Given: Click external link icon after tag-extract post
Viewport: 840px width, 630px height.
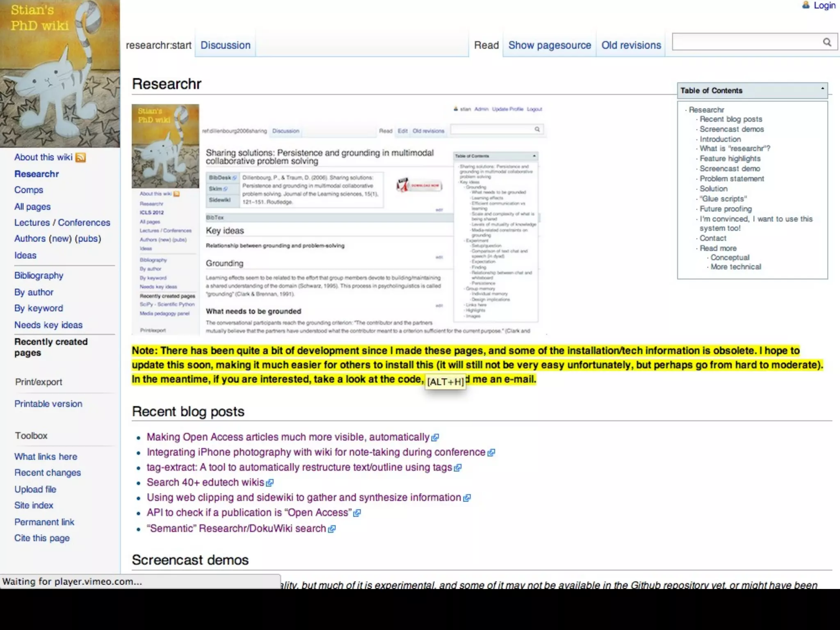Looking at the screenshot, I should 458,468.
